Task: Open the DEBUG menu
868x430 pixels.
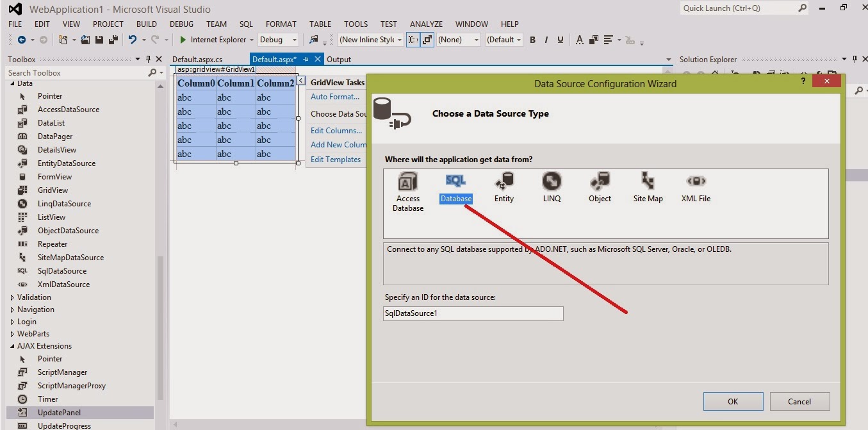Action: (x=181, y=24)
